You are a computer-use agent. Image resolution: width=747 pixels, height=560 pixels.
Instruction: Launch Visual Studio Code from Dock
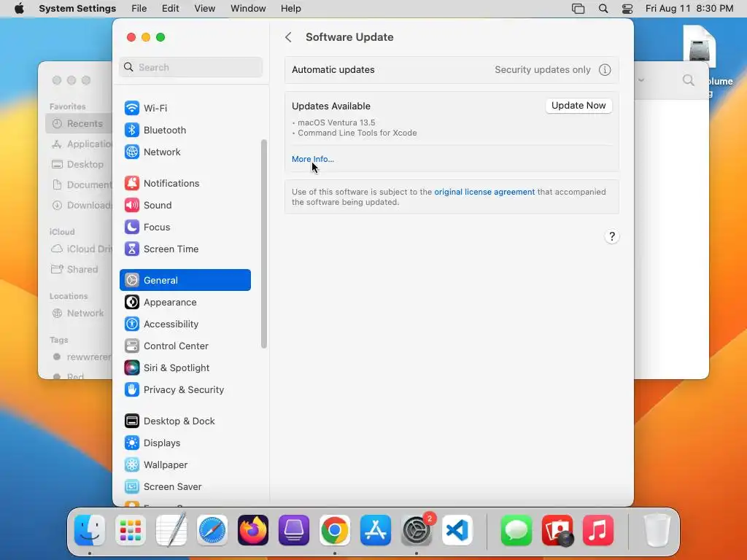click(x=457, y=530)
